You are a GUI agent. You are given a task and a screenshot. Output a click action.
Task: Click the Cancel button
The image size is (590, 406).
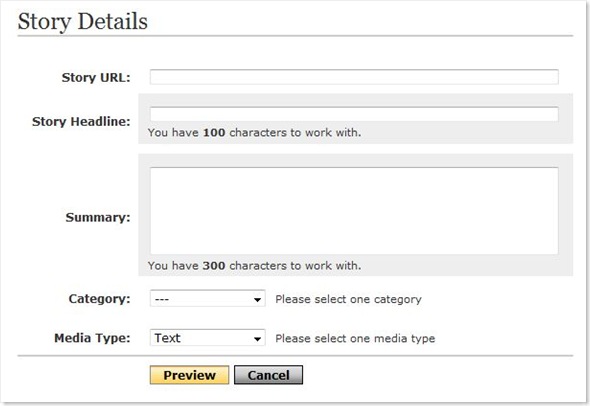pyautogui.click(x=268, y=375)
